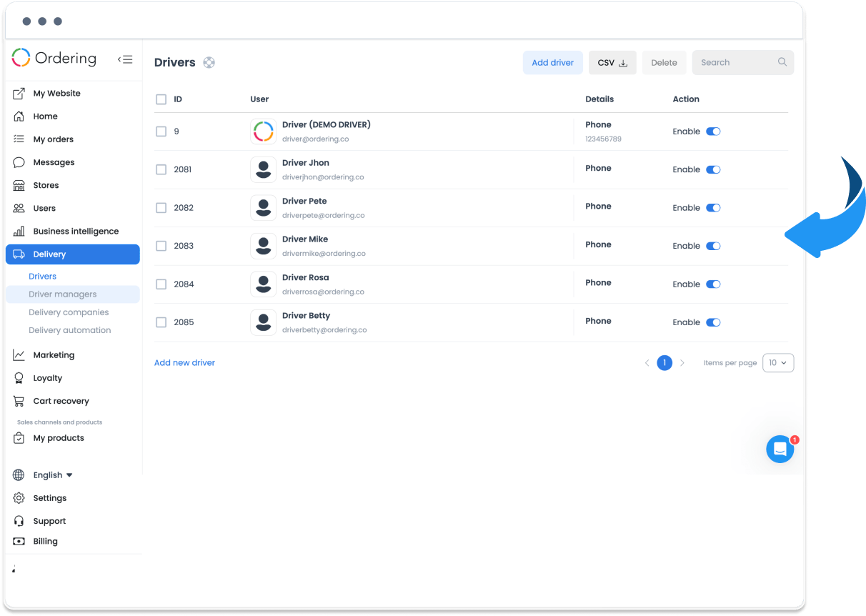The width and height of the screenshot is (866, 616).
Task: Click the Stores shop icon
Action: pyautogui.click(x=19, y=185)
